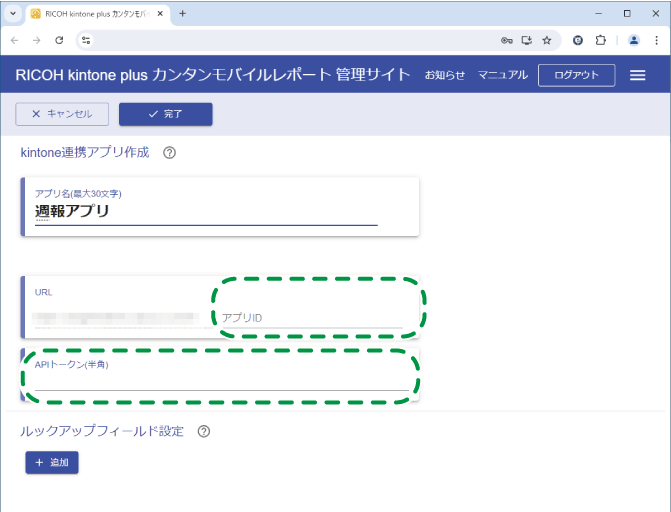Go forward with browser forward arrow

pos(37,40)
